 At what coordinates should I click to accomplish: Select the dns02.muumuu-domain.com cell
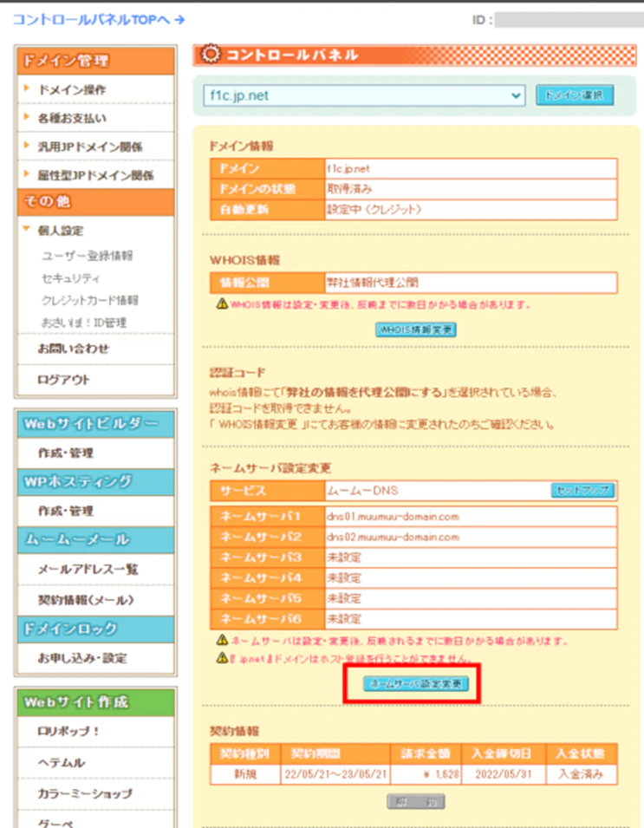click(x=471, y=537)
